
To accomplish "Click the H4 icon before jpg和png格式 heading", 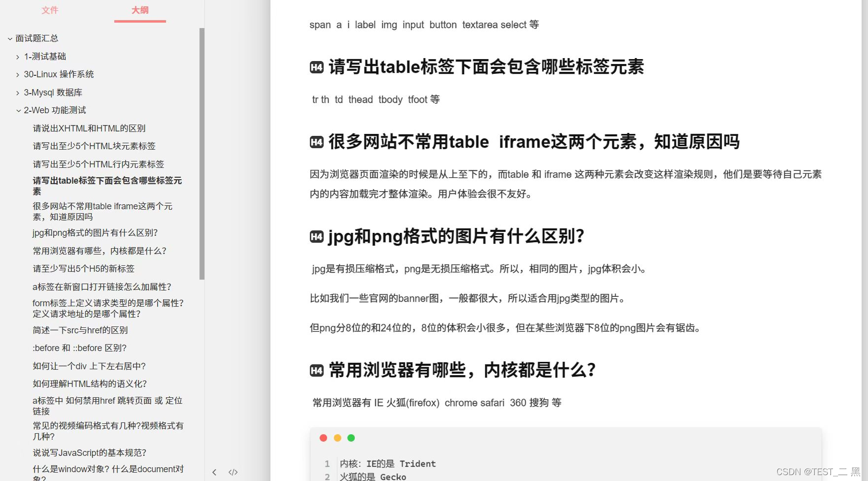I will coord(317,237).
